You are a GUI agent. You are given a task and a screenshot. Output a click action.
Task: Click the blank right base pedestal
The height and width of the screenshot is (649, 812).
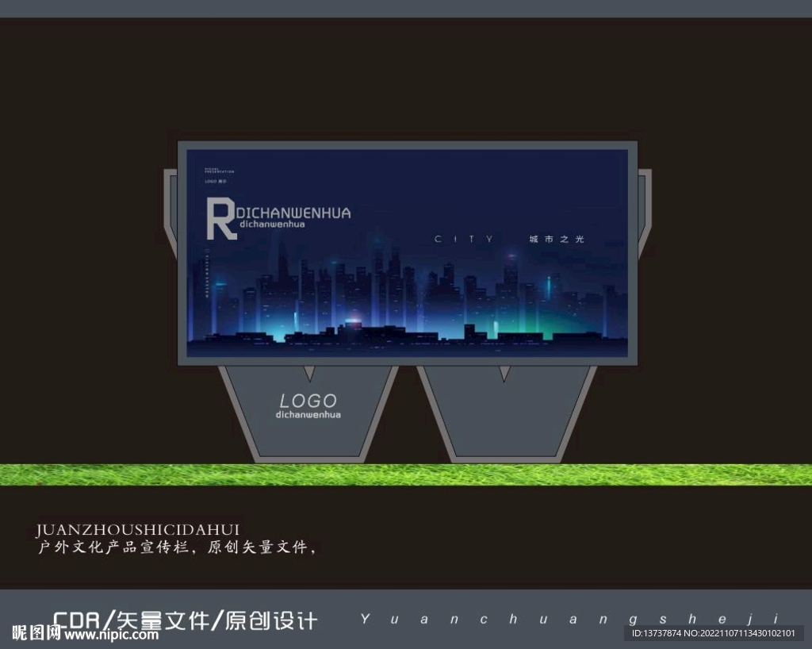(506, 413)
